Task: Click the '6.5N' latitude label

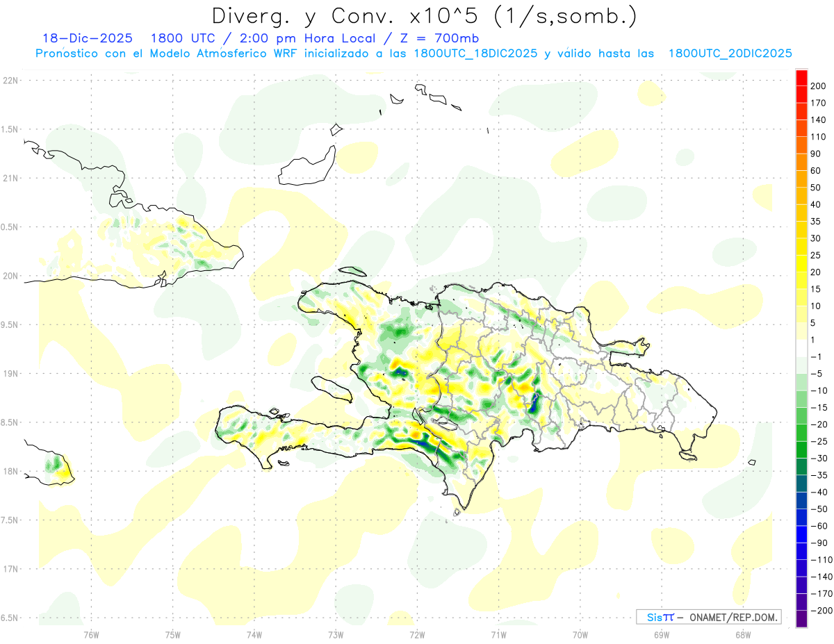Action: 11,618
